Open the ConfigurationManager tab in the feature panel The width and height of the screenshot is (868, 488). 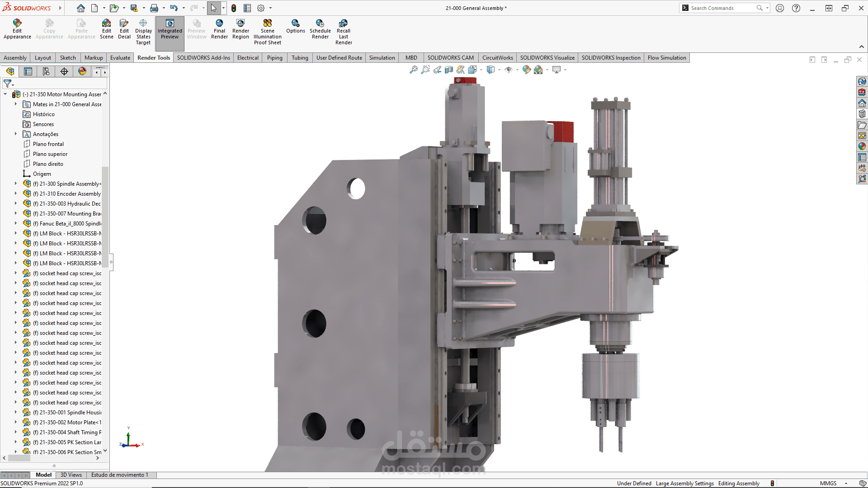46,71
